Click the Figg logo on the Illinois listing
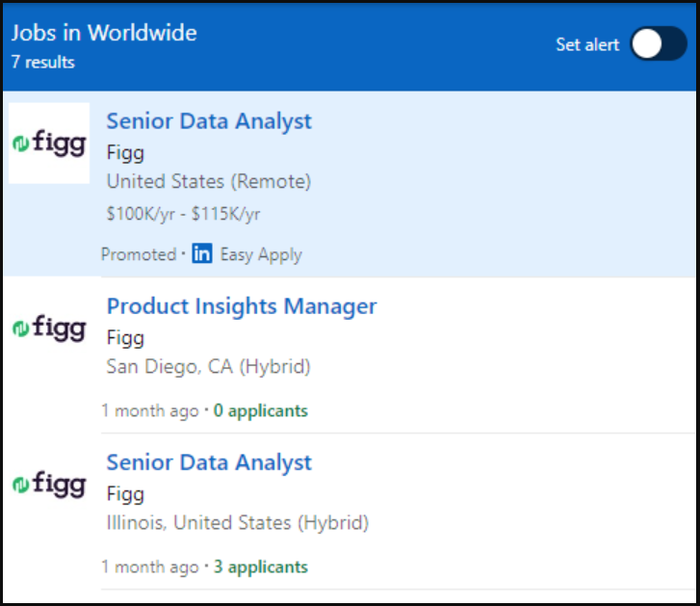This screenshot has height=606, width=700. (x=49, y=484)
